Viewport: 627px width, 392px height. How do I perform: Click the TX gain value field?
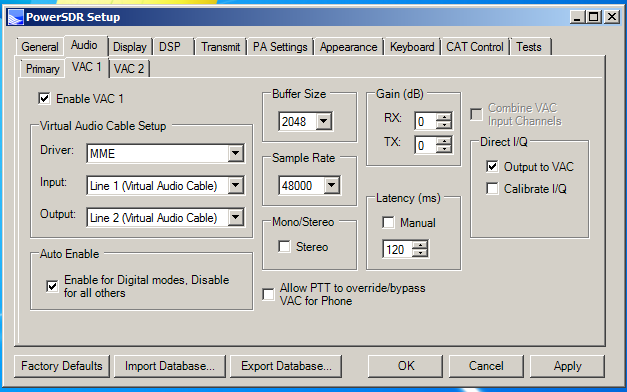pyautogui.click(x=426, y=145)
